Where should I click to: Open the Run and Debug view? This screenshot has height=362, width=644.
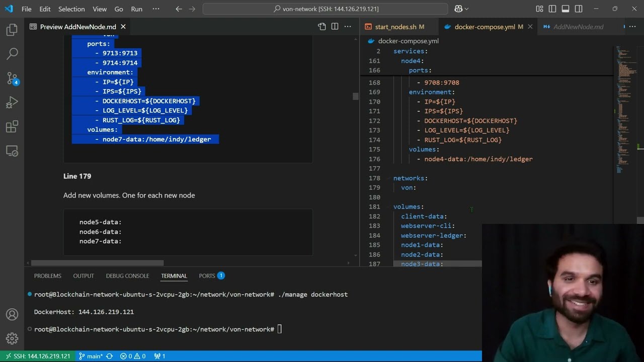click(x=12, y=103)
